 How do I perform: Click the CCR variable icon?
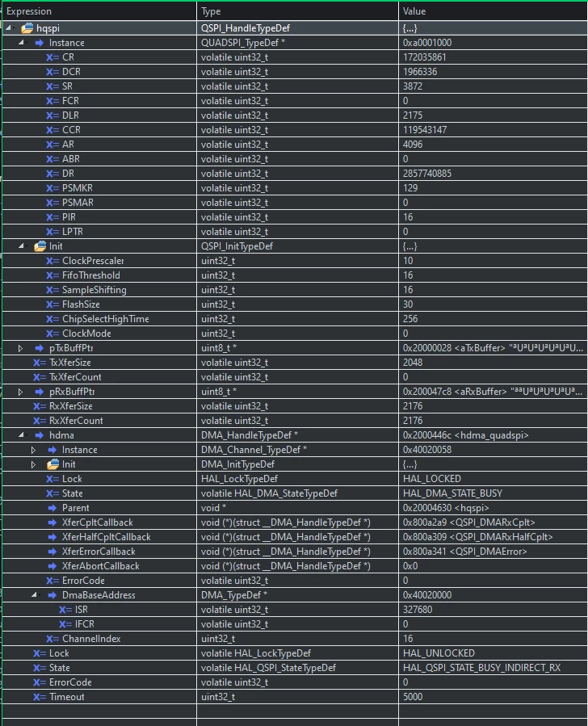[52, 130]
